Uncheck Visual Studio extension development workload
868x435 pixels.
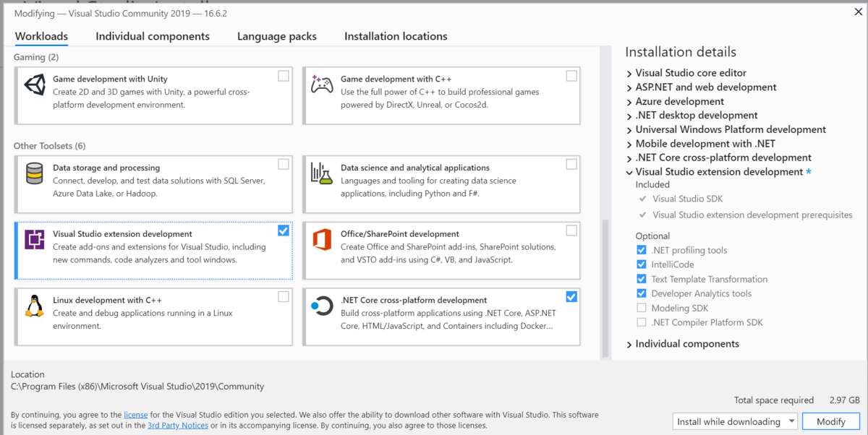[x=283, y=231]
